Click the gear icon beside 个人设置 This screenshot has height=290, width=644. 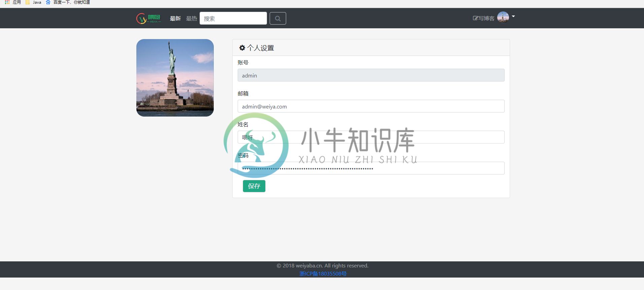click(242, 48)
